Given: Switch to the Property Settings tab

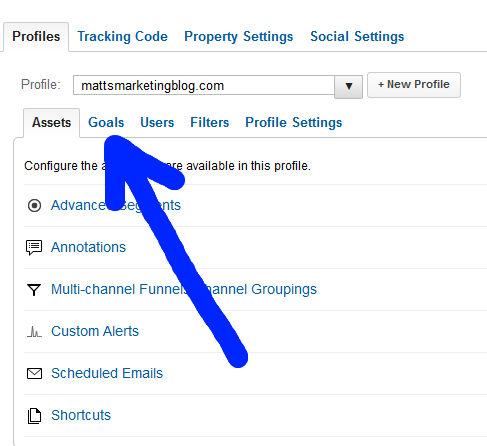Looking at the screenshot, I should tap(239, 37).
